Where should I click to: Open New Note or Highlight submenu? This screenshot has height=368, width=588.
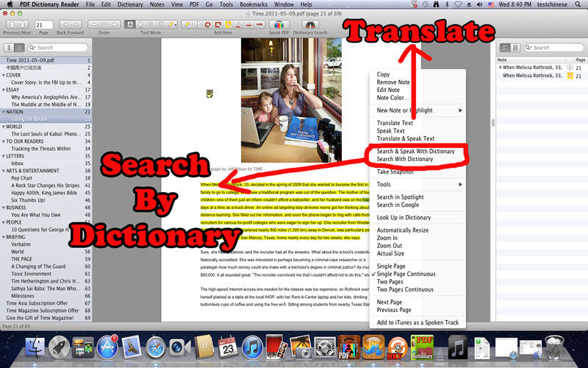click(419, 110)
